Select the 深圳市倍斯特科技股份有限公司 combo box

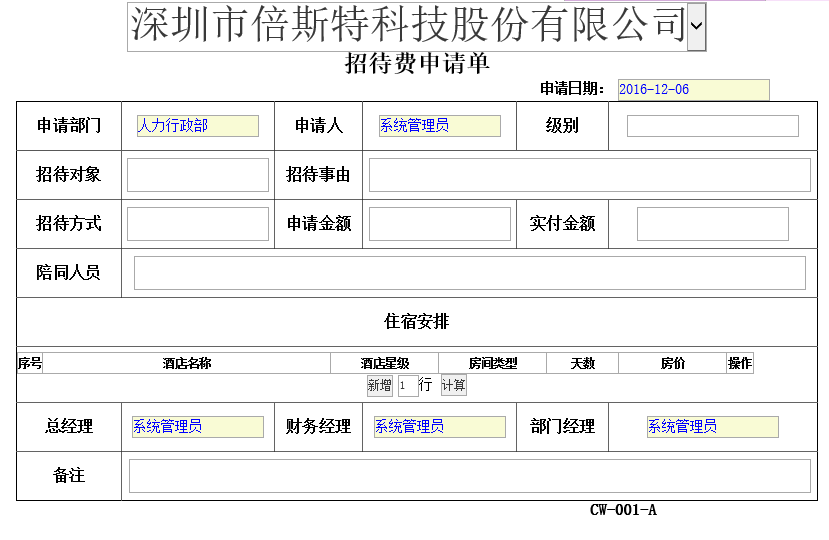pyautogui.click(x=417, y=27)
